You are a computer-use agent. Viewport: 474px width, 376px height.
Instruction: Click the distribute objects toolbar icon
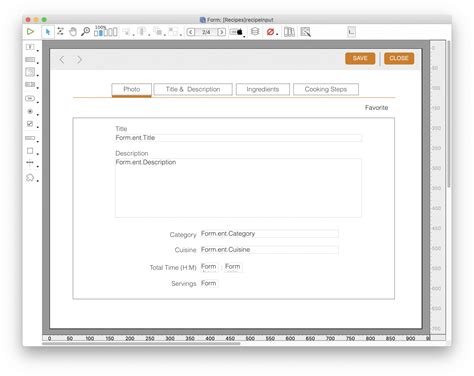(142, 32)
